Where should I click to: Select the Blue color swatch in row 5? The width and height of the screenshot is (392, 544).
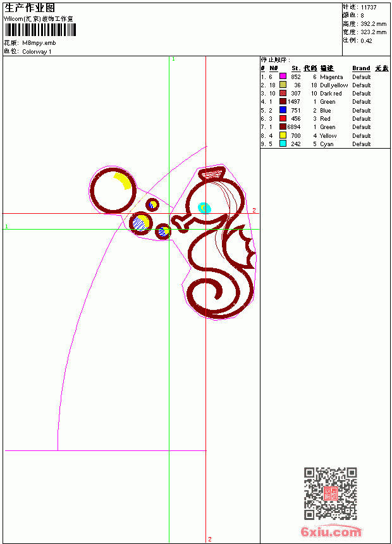[x=283, y=110]
